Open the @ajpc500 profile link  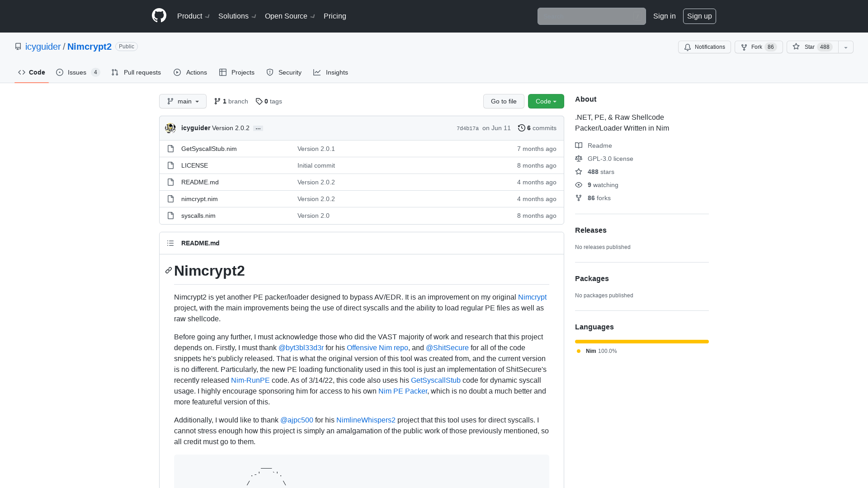[x=297, y=420]
